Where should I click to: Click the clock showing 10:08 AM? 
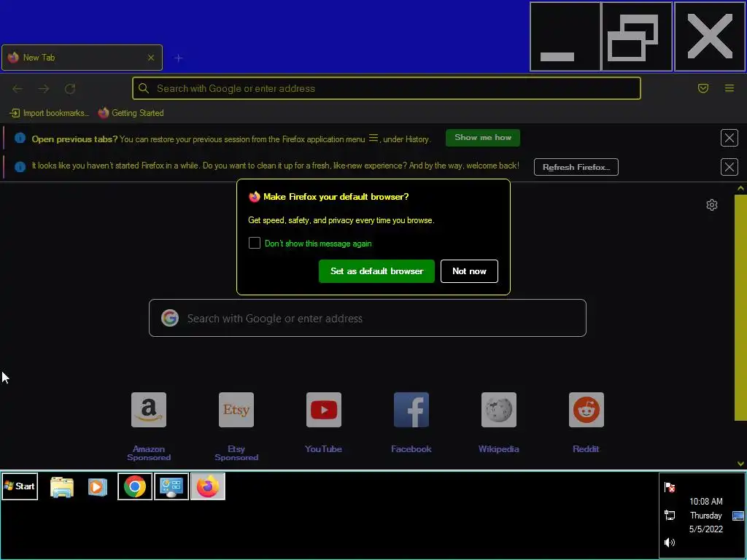click(706, 502)
